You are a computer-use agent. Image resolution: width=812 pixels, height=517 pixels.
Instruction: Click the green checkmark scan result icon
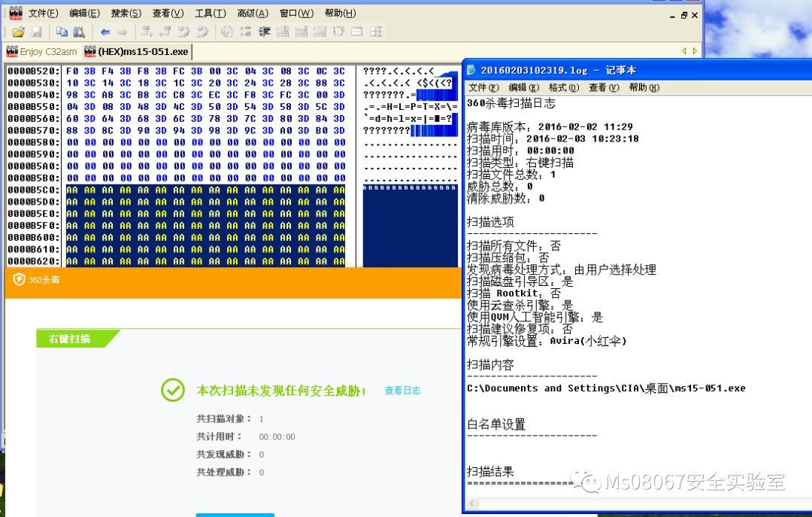pos(173,391)
